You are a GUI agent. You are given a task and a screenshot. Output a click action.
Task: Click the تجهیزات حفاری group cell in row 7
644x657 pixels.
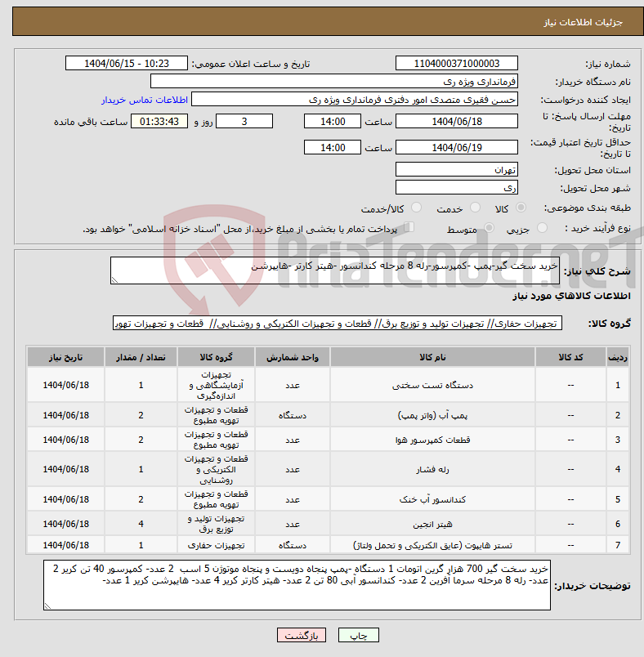[217, 546]
